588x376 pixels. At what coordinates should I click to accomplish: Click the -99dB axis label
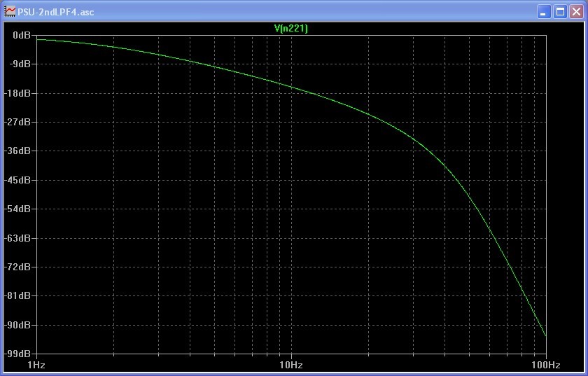click(17, 354)
